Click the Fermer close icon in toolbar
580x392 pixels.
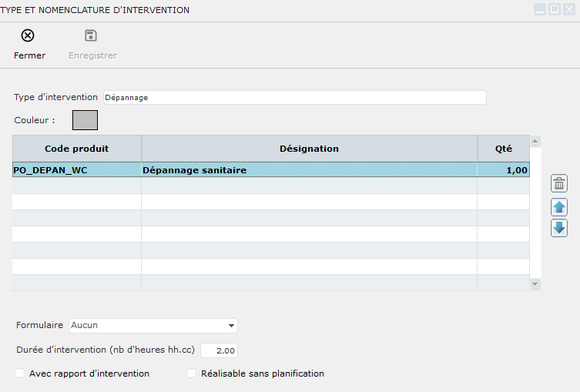point(28,35)
